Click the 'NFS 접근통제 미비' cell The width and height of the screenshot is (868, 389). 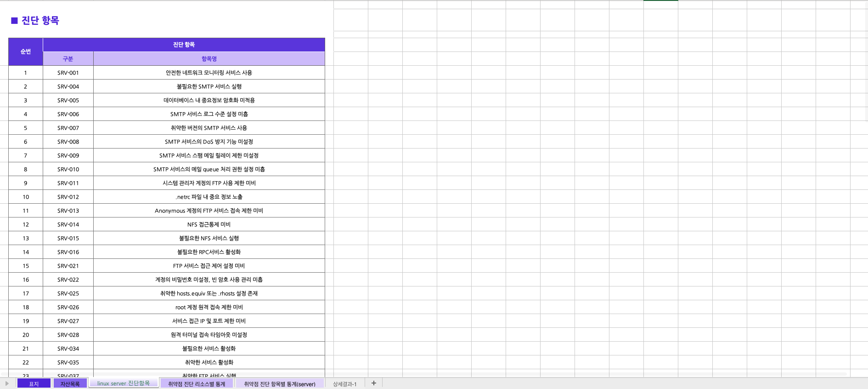pyautogui.click(x=209, y=224)
